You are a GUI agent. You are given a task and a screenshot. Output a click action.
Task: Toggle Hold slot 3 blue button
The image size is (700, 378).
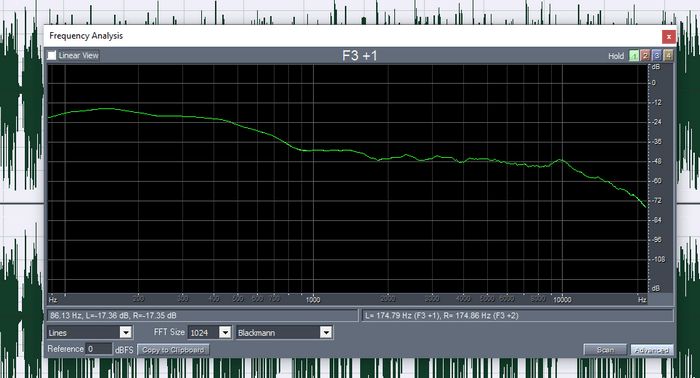(x=657, y=55)
